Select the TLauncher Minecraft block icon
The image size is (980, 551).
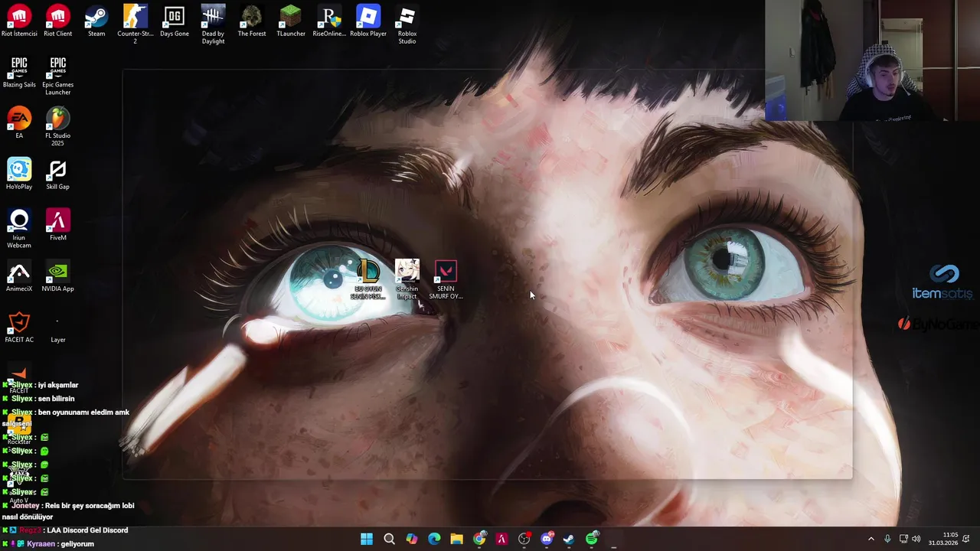(x=291, y=21)
